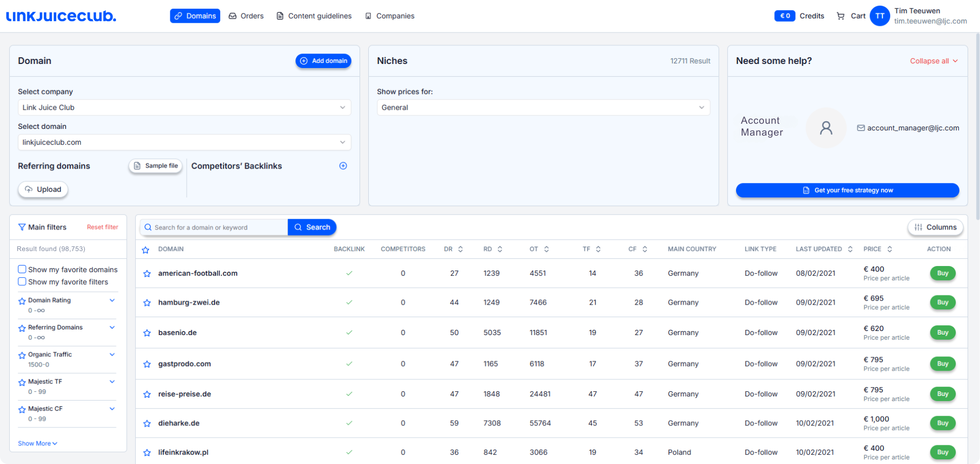
Task: Click the linkjuiceclub logo
Action: click(x=61, y=16)
